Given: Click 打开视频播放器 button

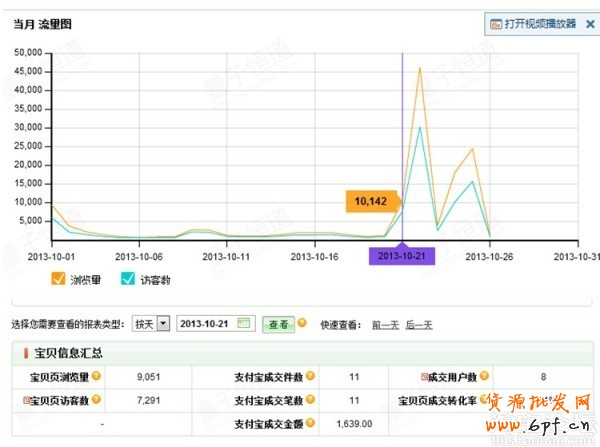Looking at the screenshot, I should click(533, 23).
